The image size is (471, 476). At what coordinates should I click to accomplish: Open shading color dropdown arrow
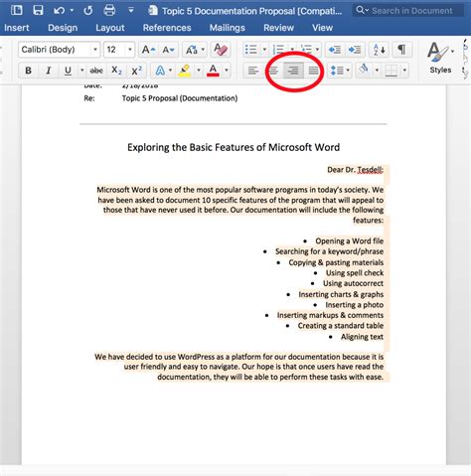coord(377,71)
